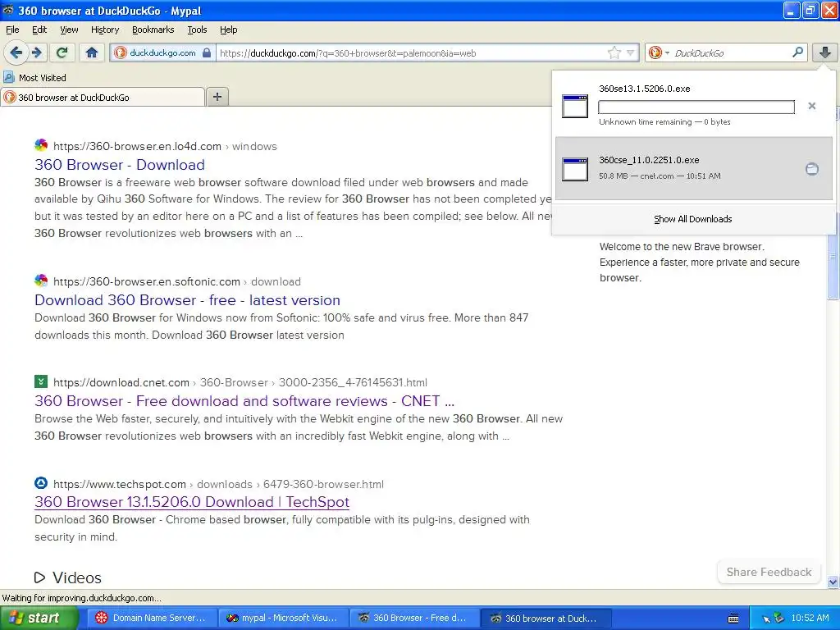
Task: Open the Tools menu
Action: 197,30
